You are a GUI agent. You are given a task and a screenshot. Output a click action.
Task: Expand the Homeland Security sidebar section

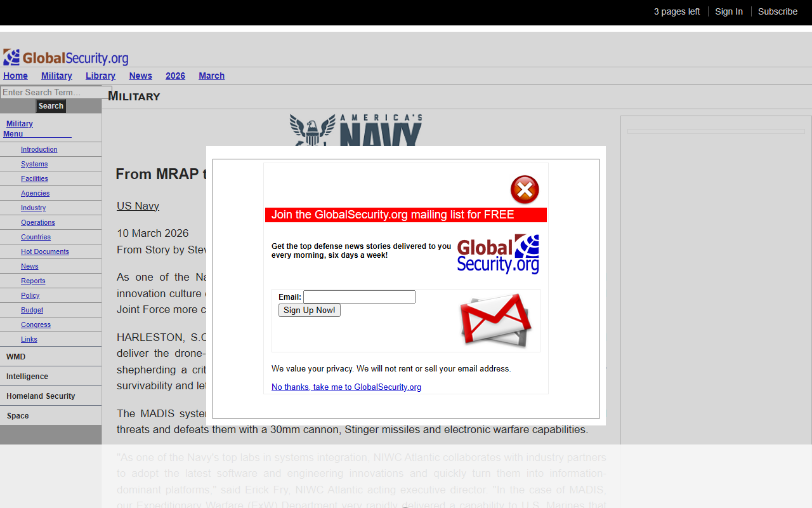(51, 396)
